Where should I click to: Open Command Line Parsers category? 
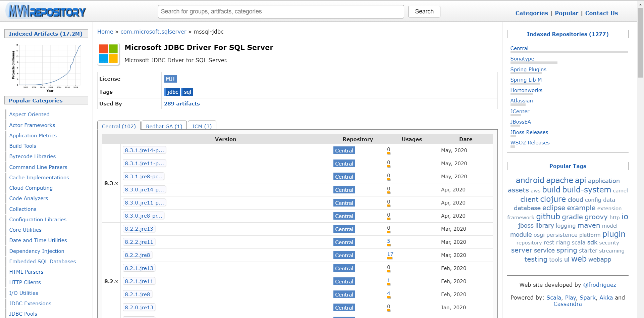38,167
